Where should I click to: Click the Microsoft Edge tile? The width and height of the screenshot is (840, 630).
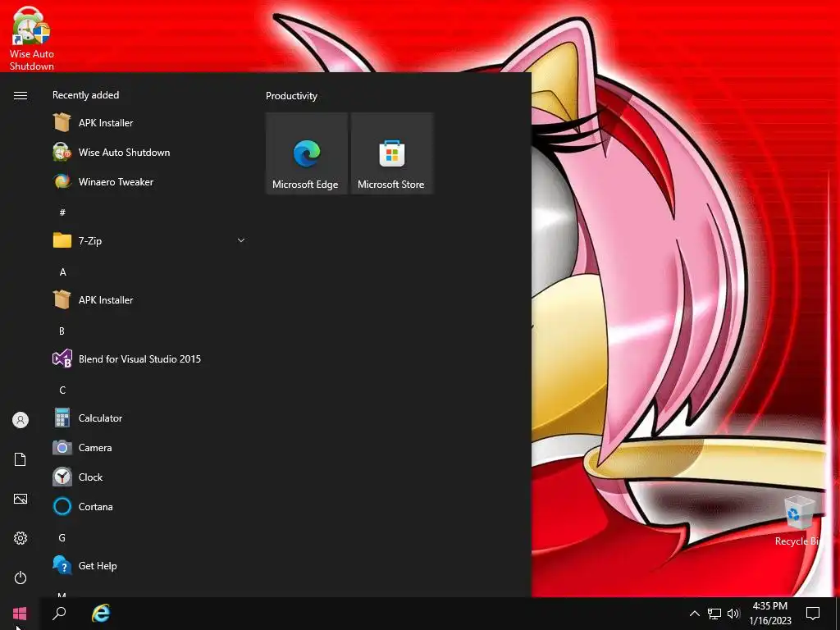[307, 153]
